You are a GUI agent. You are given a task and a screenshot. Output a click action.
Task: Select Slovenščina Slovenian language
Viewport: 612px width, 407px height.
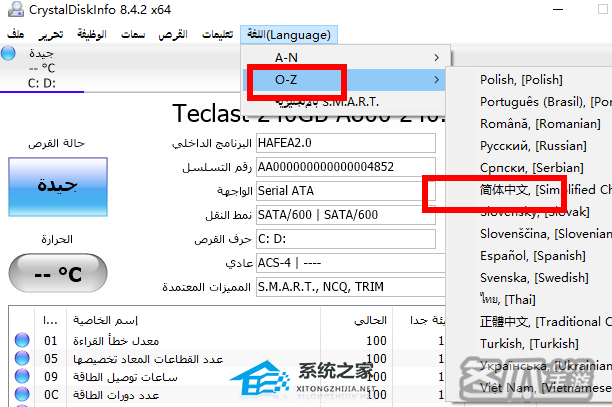click(x=545, y=234)
